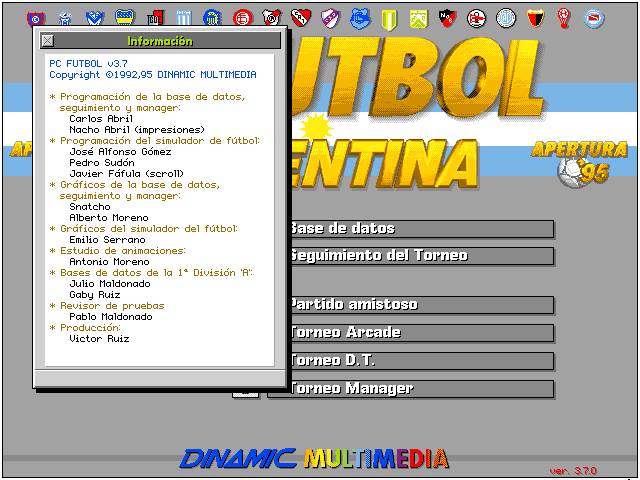Screen dimensions: 640x480
Task: Click the Información dialog title bar
Action: pyautogui.click(x=160, y=41)
